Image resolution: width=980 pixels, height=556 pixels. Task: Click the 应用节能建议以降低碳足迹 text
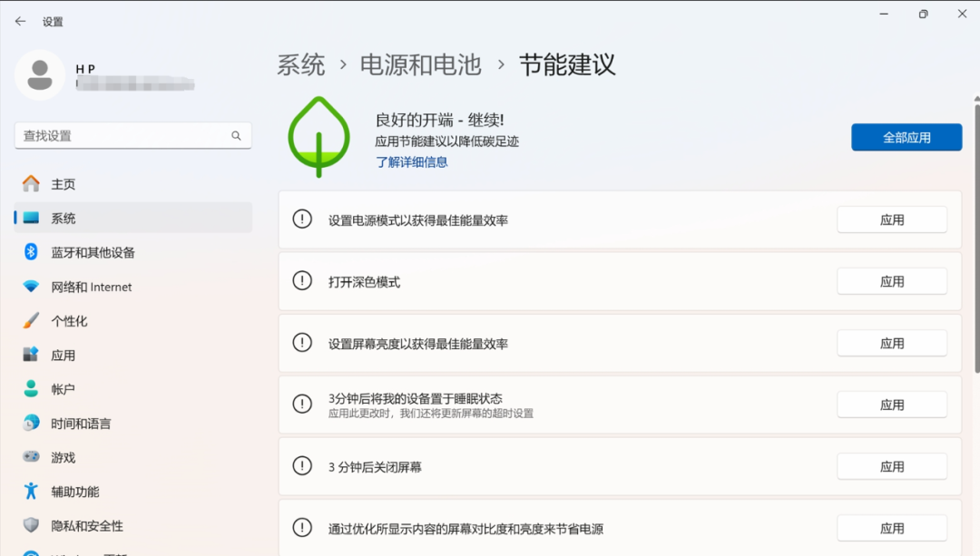[x=446, y=141]
